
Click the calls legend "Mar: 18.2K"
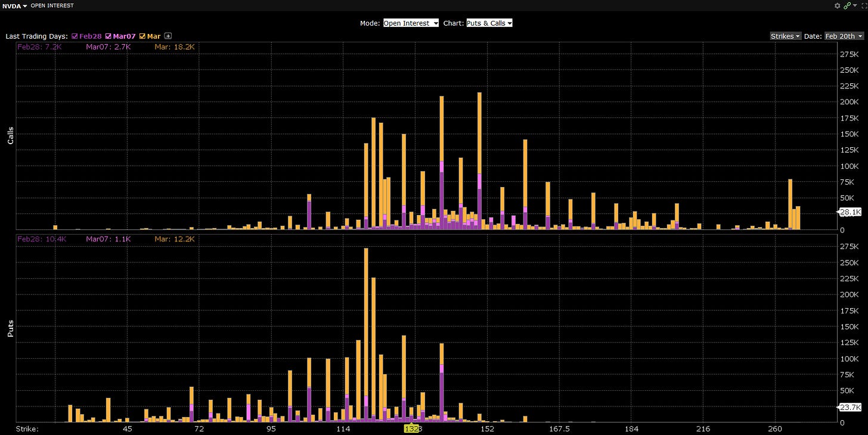(x=174, y=46)
